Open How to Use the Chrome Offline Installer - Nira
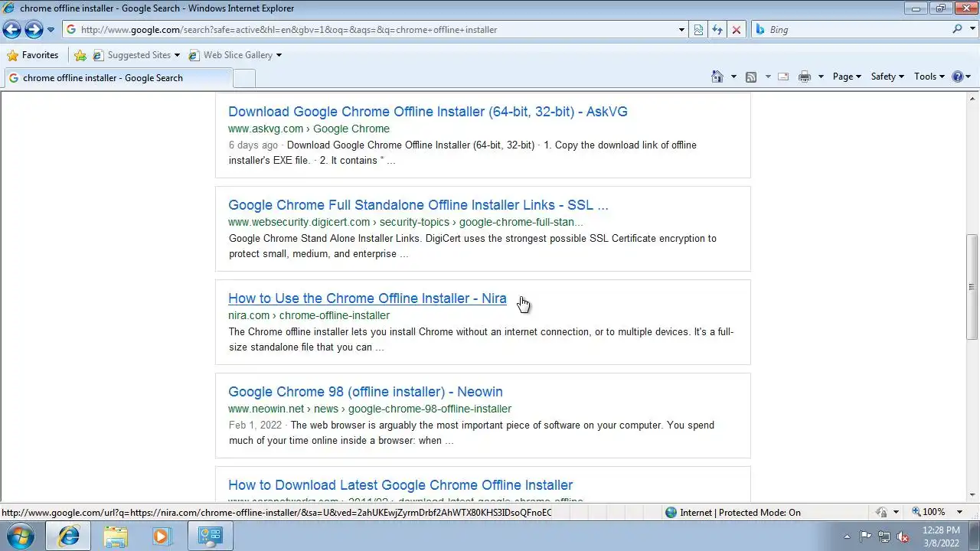This screenshot has height=551, width=980. point(367,298)
